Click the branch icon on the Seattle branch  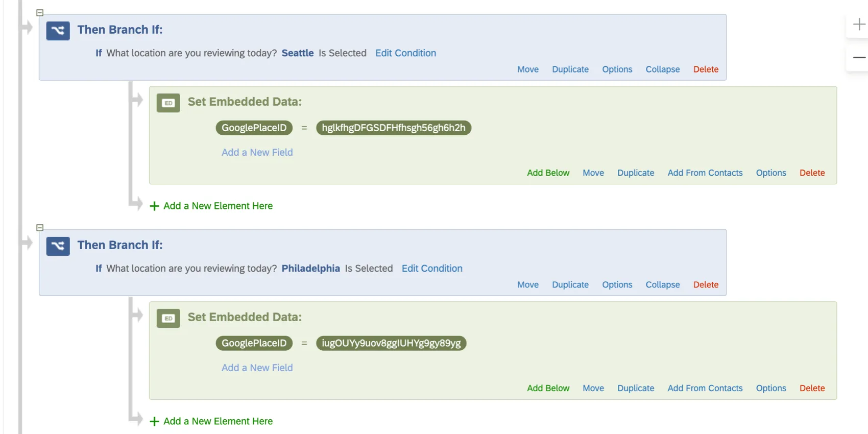[57, 31]
